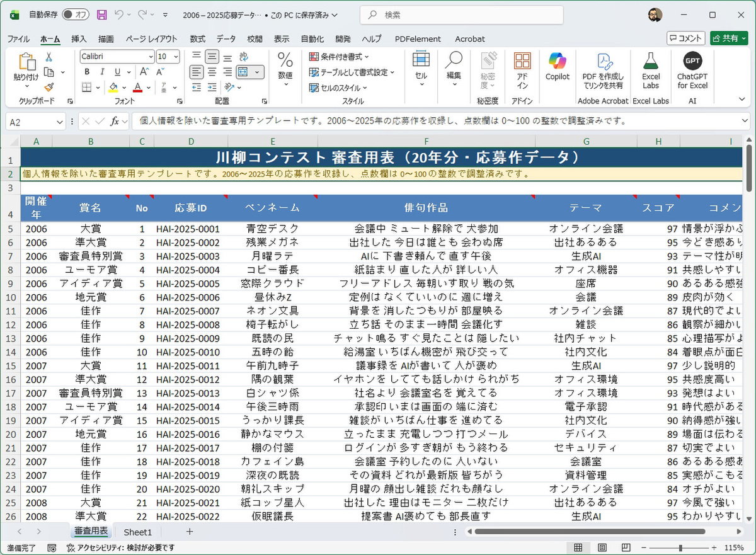Open the ページ レイアウト ribbon tab

151,39
